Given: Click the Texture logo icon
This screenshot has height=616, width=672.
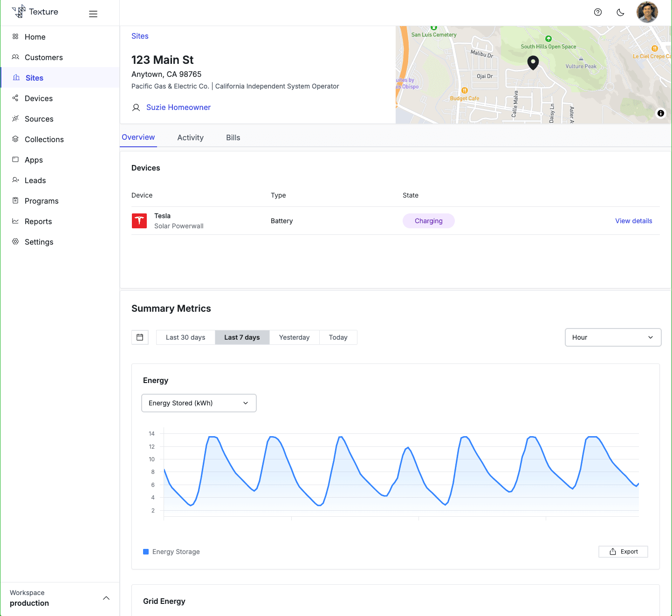Looking at the screenshot, I should point(19,12).
